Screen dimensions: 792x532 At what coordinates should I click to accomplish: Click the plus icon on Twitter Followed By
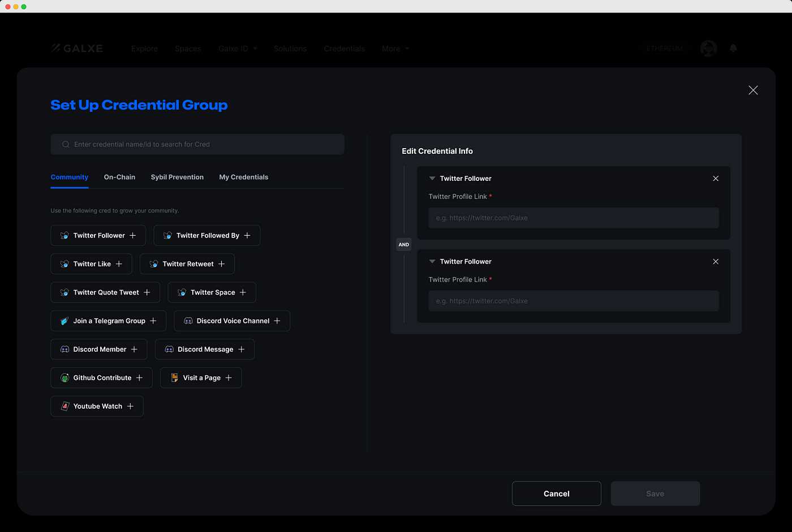click(x=247, y=235)
